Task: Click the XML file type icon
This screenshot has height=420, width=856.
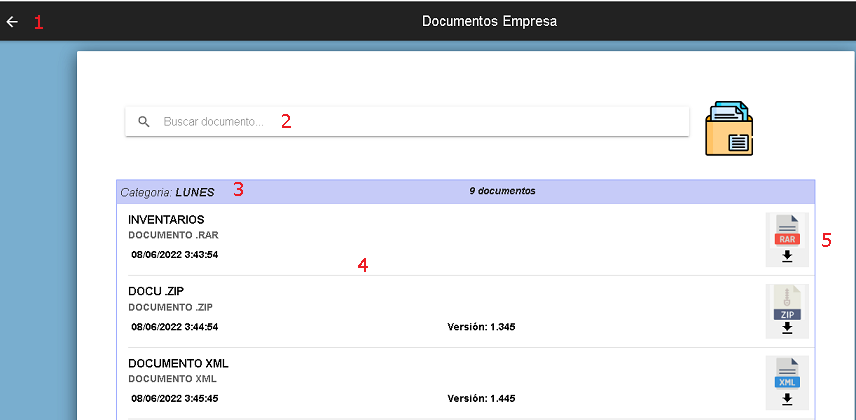Action: click(787, 376)
